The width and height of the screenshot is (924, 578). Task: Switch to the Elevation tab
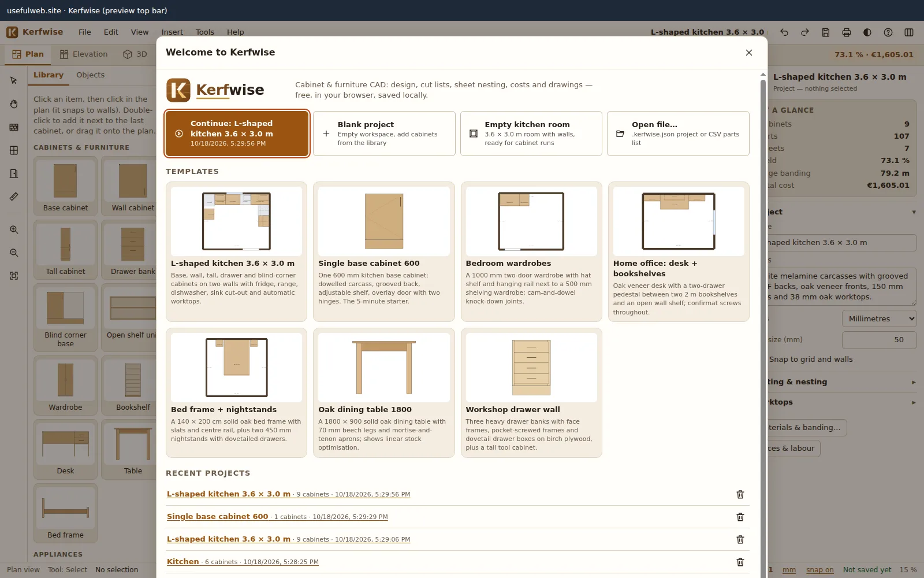tap(84, 54)
